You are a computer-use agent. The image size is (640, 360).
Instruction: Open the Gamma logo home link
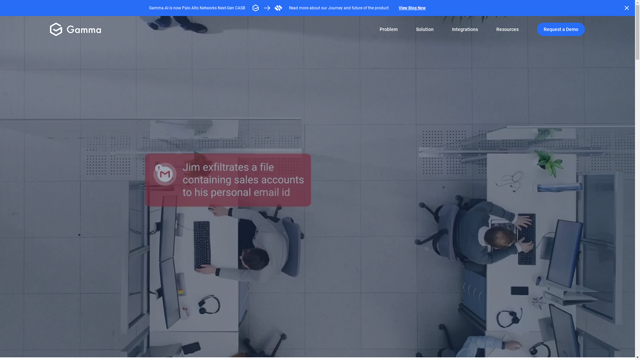coord(76,29)
